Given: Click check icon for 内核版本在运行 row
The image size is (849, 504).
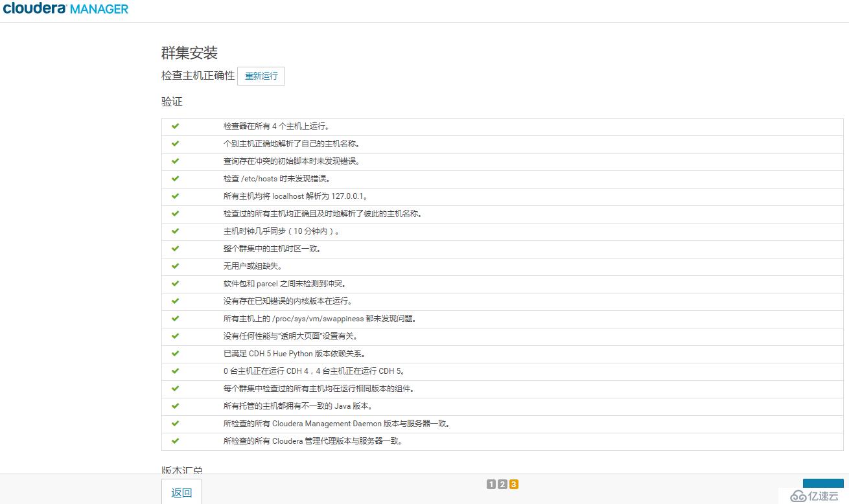Looking at the screenshot, I should point(175,301).
